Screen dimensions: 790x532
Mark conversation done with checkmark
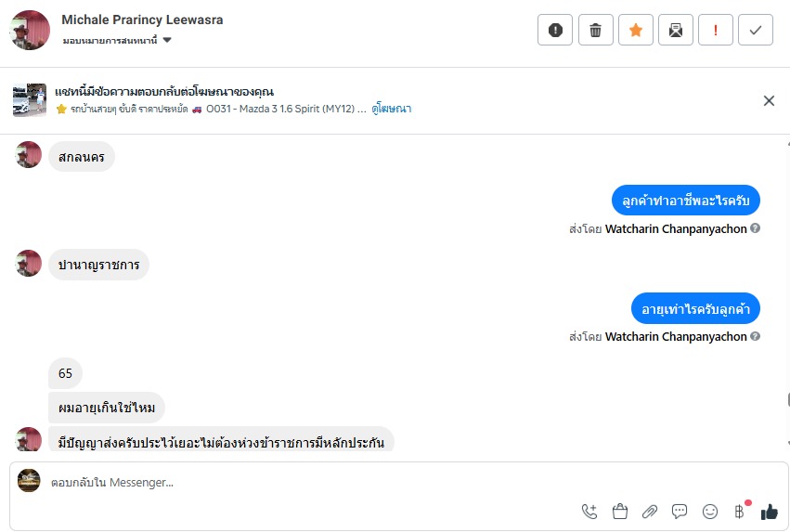coord(756,30)
